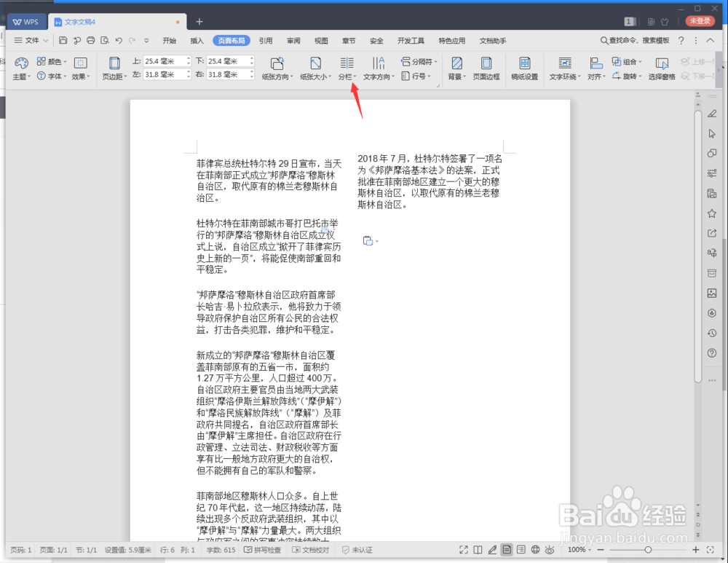Click the 未登录 login button

click(x=700, y=21)
